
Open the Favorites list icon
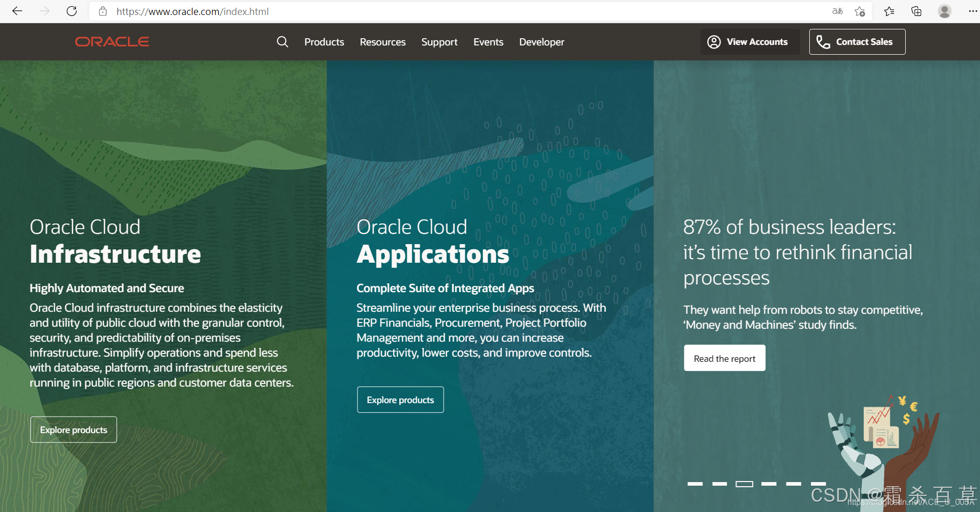pos(889,11)
